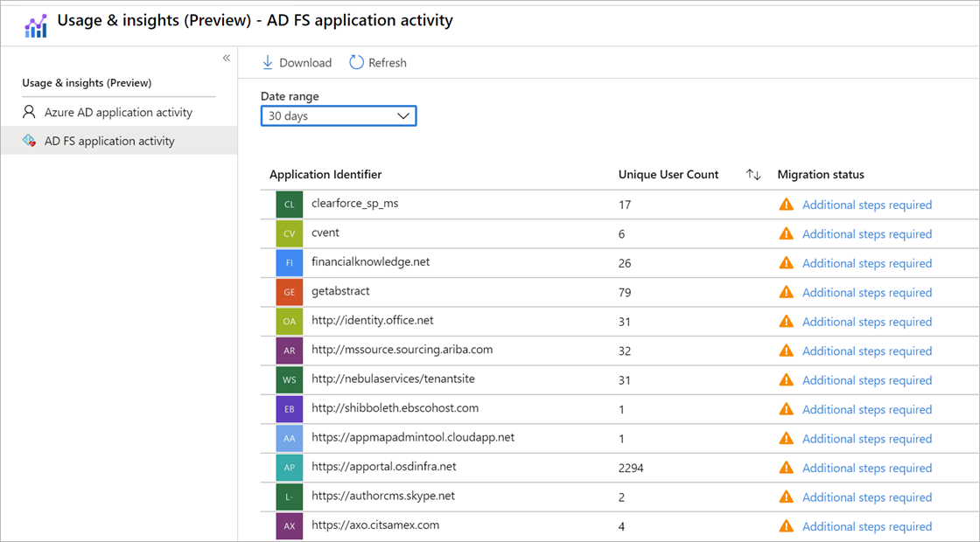The width and height of the screenshot is (980, 542).
Task: Open Additional steps required for shibboleth.ebscohost.com
Action: [867, 410]
